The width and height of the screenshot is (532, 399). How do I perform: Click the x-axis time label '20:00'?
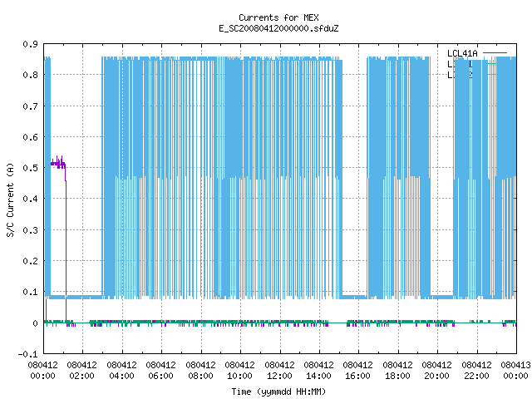(436, 376)
